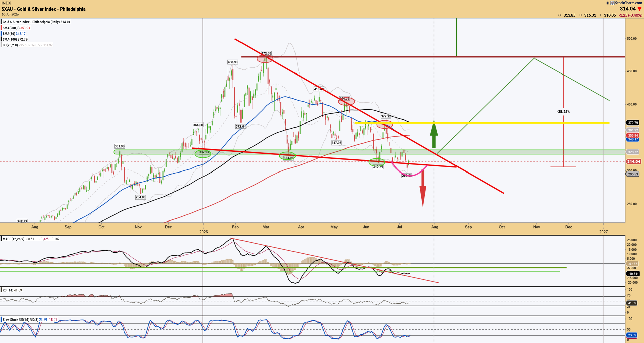Click the StockCharts.com logo icon
The width and height of the screenshot is (644, 343).
point(612,3)
